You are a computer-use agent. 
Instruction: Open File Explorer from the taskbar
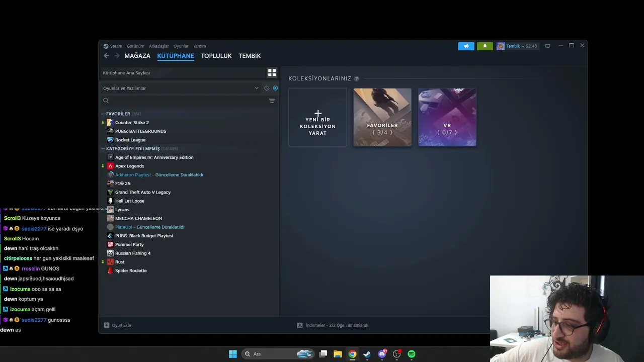(338, 354)
